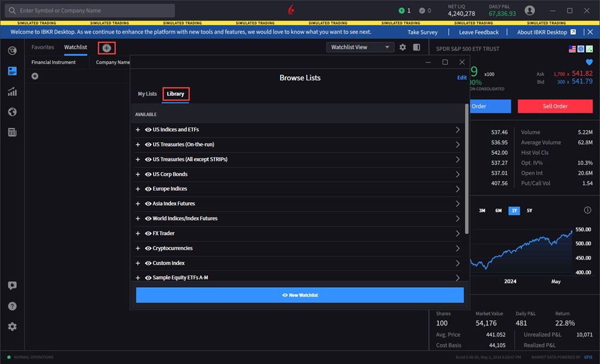Open the user account avatar icon

point(530,10)
